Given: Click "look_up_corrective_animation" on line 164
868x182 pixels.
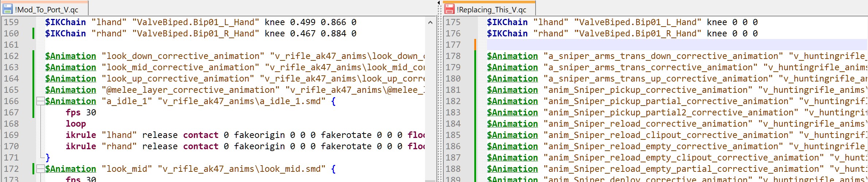Looking at the screenshot, I should (x=178, y=79).
